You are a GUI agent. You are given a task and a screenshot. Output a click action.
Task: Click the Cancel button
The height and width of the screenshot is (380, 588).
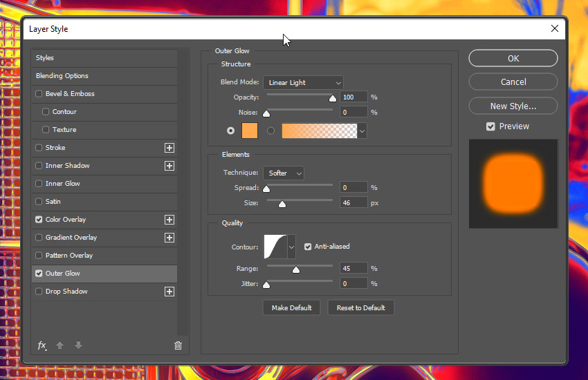[x=513, y=82]
